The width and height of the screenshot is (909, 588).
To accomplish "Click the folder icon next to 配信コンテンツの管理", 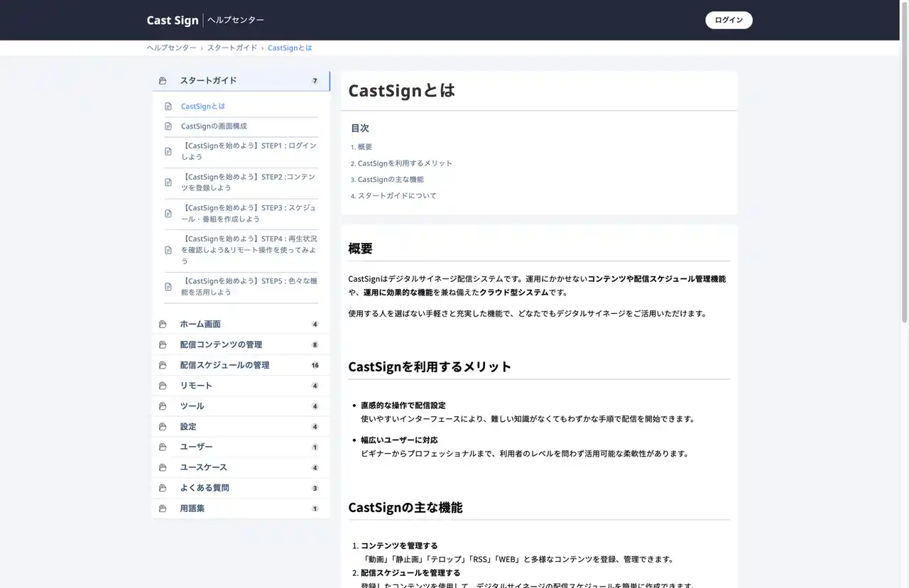I will coord(163,345).
